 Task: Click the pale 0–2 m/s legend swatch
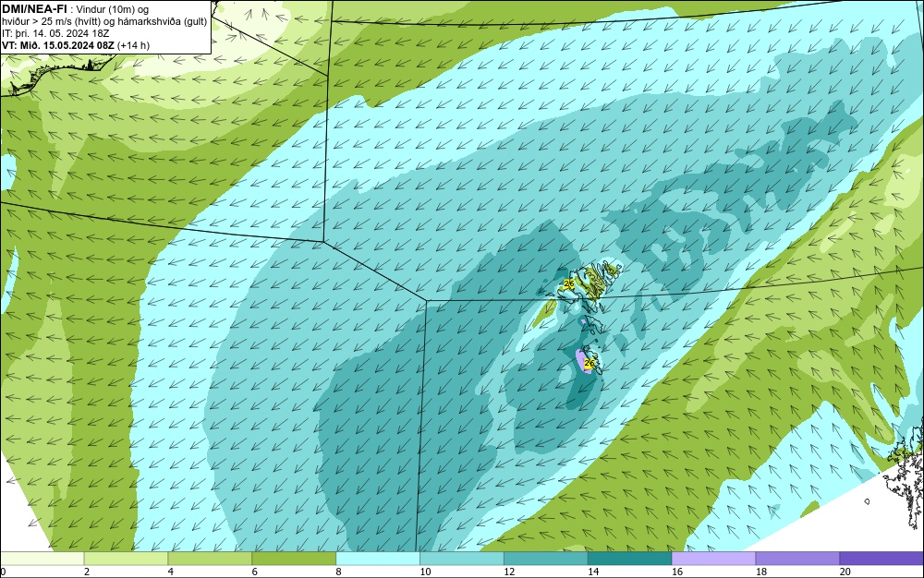(42, 558)
